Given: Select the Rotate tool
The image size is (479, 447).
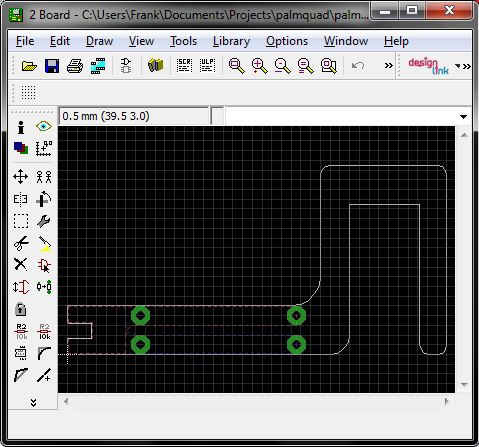Looking at the screenshot, I should [x=44, y=199].
